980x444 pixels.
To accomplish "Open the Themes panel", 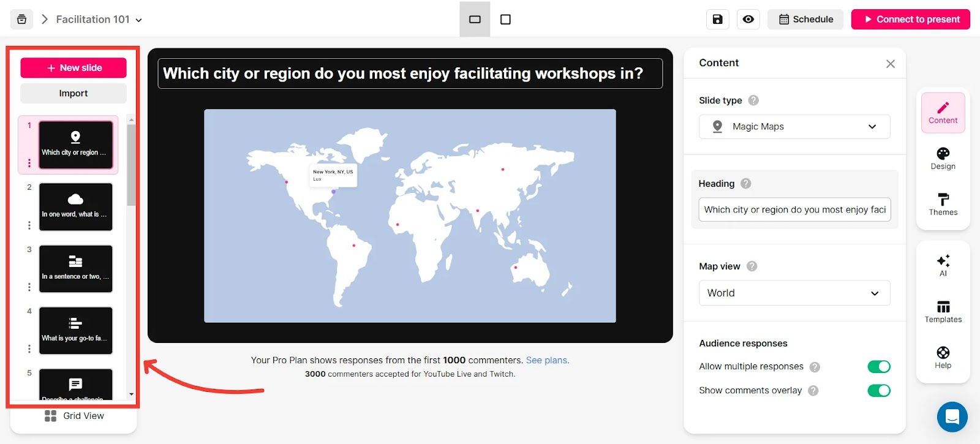I will point(943,204).
